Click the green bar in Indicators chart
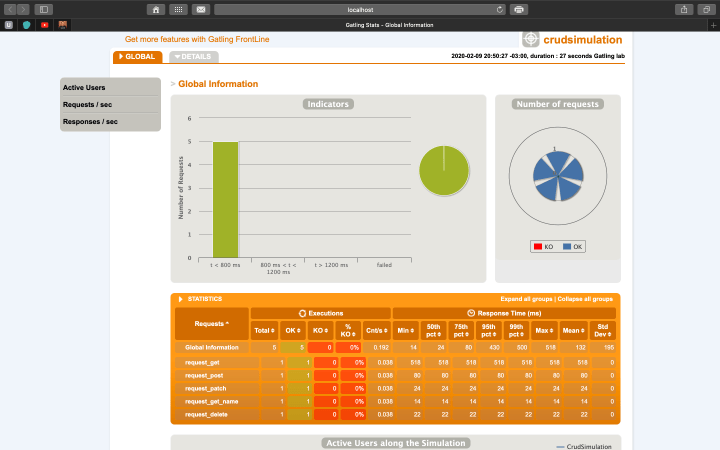 (225, 199)
